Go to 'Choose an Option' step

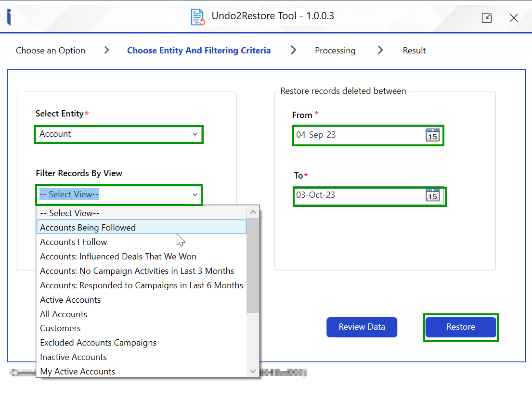click(51, 51)
